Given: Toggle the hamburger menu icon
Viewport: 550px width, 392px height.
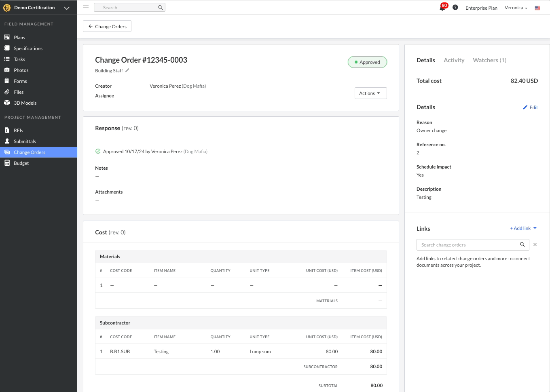Looking at the screenshot, I should pyautogui.click(x=86, y=7).
